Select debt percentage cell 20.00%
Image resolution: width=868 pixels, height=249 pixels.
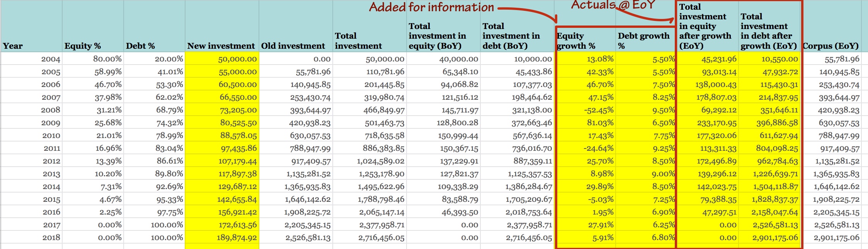[x=154, y=59]
